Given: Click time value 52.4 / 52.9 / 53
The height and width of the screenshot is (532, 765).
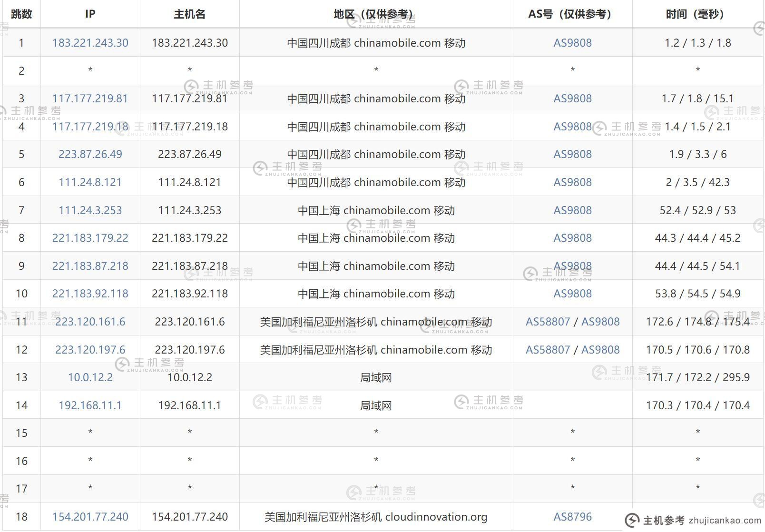Looking at the screenshot, I should click(697, 210).
